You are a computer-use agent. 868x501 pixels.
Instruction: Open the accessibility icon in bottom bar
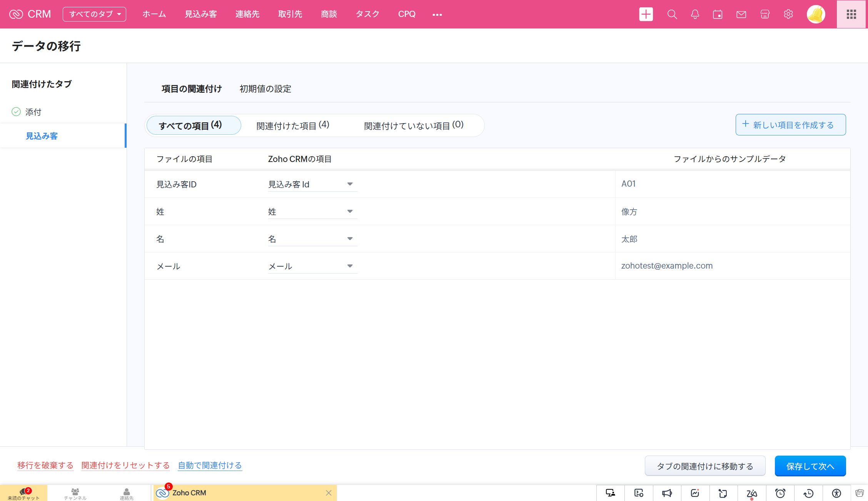coord(836,493)
